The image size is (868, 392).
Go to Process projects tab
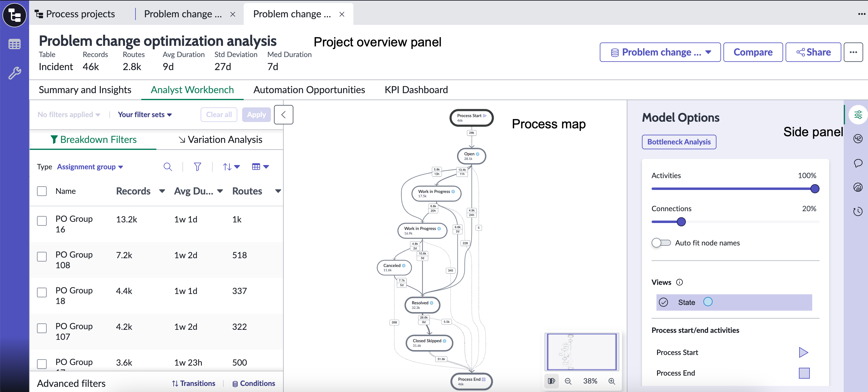(75, 14)
